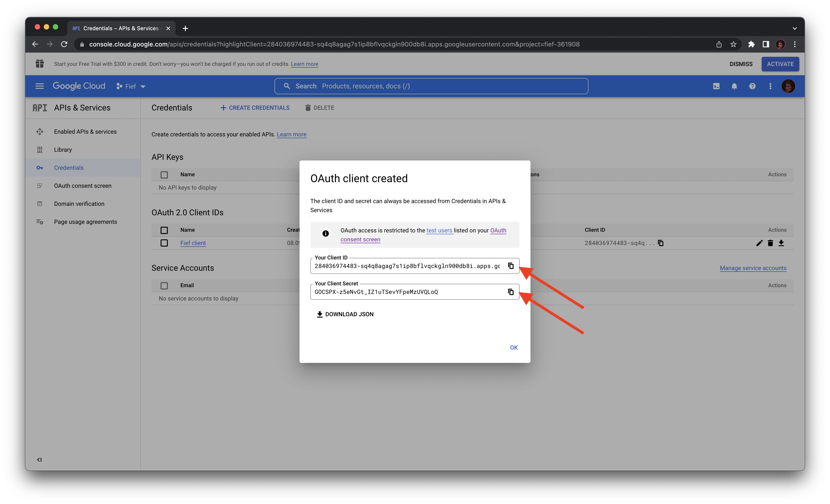Open Google Cloud notifications

[x=734, y=86]
